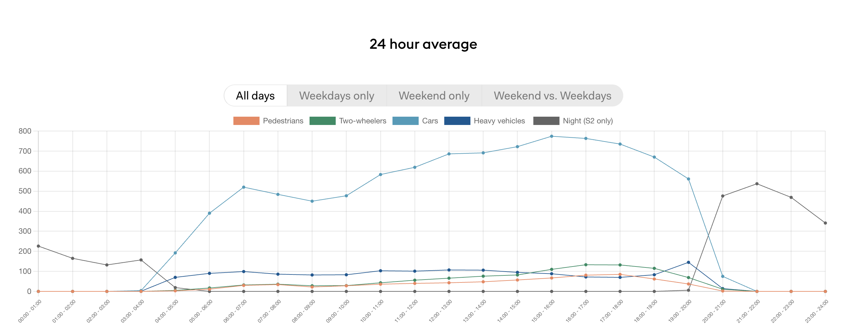Click the green Two-wheelers legend swatch
Screen dimensions: 868x336
point(322,121)
